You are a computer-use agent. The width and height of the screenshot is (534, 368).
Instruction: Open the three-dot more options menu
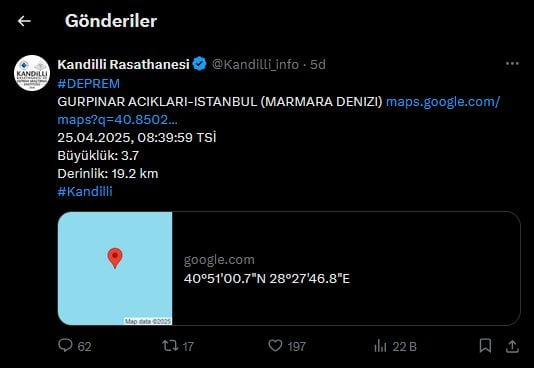512,64
